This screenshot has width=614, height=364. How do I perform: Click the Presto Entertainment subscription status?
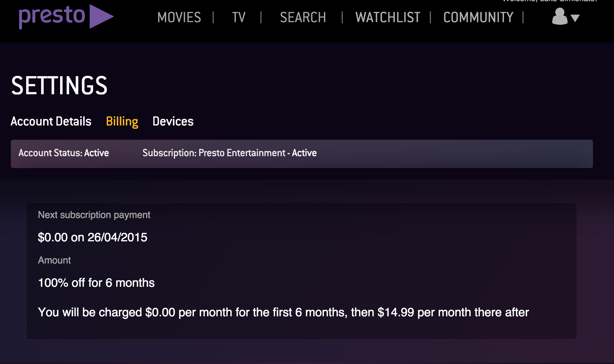click(x=229, y=153)
